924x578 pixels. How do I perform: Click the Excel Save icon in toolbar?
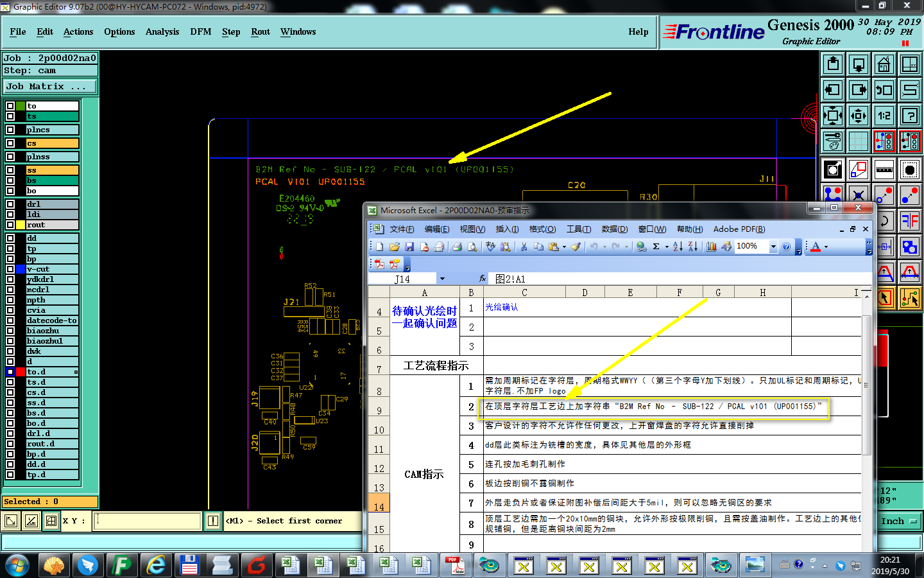(409, 247)
